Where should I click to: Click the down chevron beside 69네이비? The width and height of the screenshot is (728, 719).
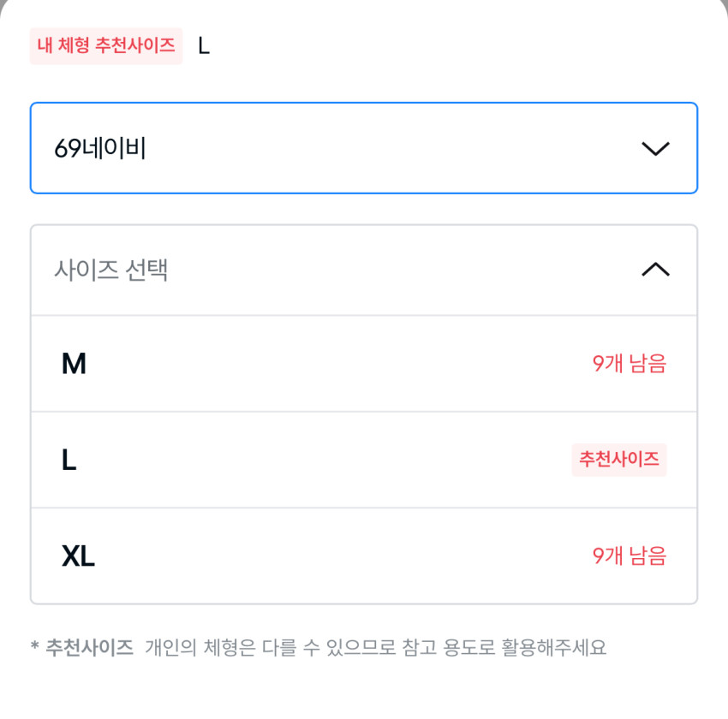(x=655, y=148)
